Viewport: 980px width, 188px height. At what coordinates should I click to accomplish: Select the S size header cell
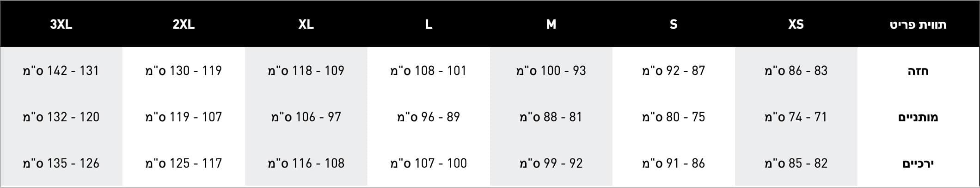point(673,24)
